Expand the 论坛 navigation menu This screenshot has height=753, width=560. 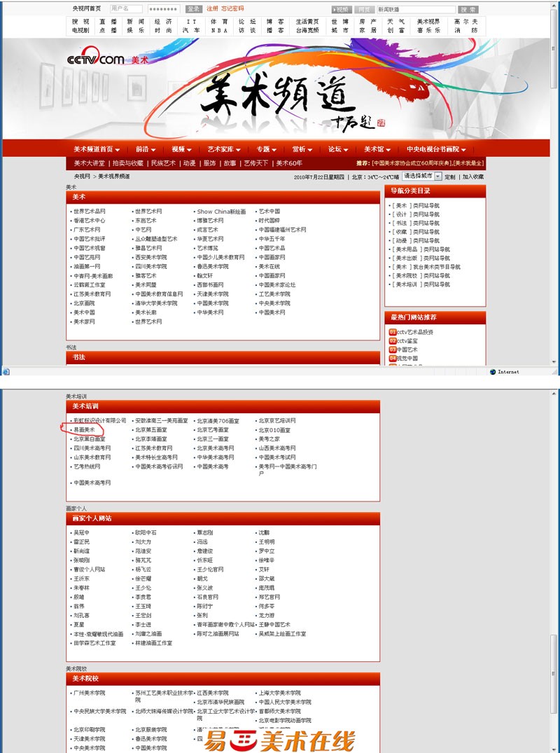[x=338, y=149]
